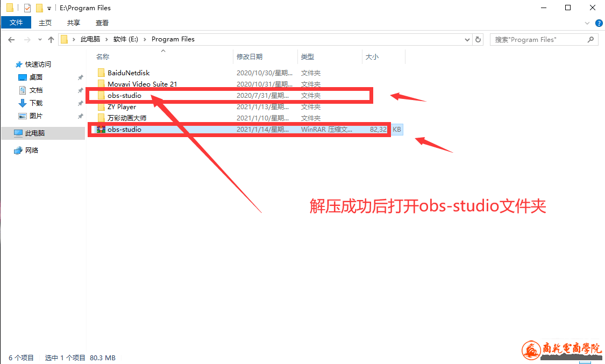
Task: Click the new folder quick access icon
Action: click(39, 8)
